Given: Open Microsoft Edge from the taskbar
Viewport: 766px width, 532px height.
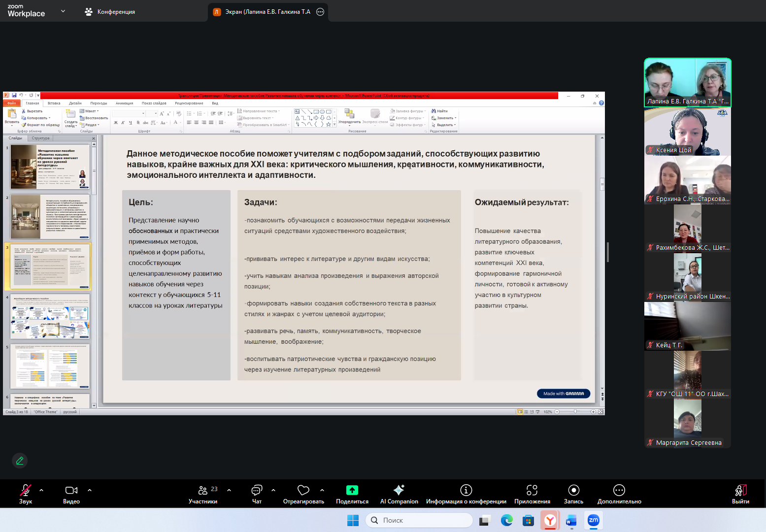Looking at the screenshot, I should tap(506, 520).
